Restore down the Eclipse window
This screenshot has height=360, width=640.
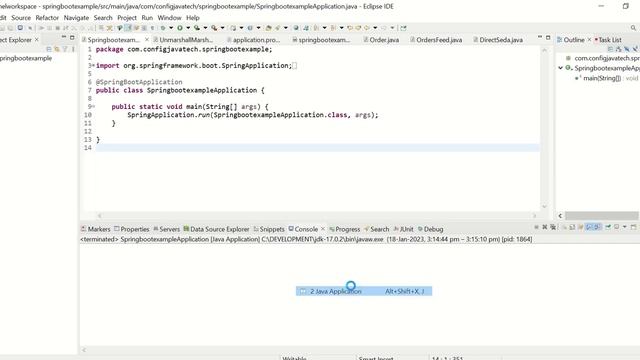625,6
